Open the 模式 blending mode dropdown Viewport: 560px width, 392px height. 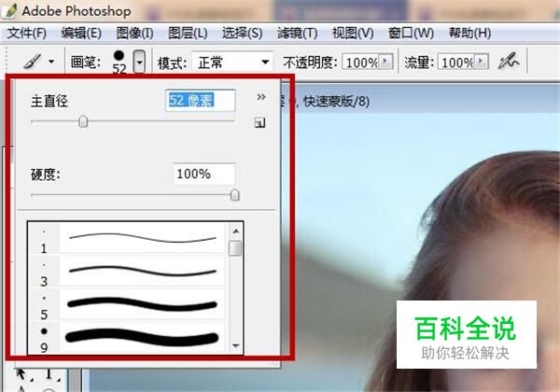click(x=232, y=63)
